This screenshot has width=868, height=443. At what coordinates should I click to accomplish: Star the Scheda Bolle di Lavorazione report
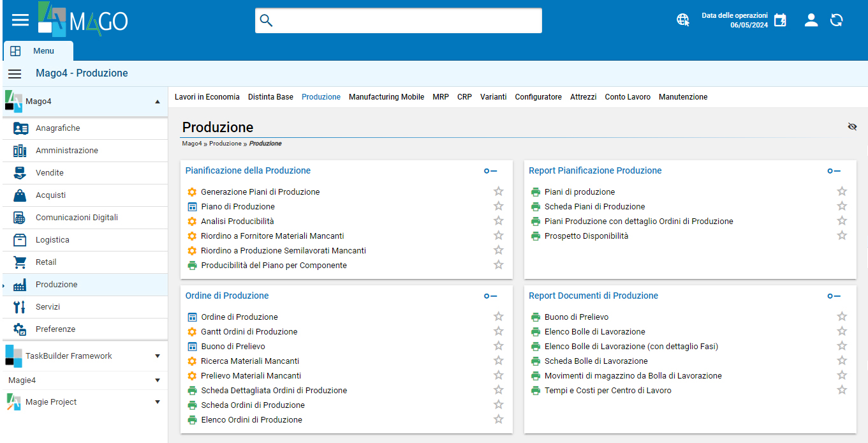(x=842, y=361)
